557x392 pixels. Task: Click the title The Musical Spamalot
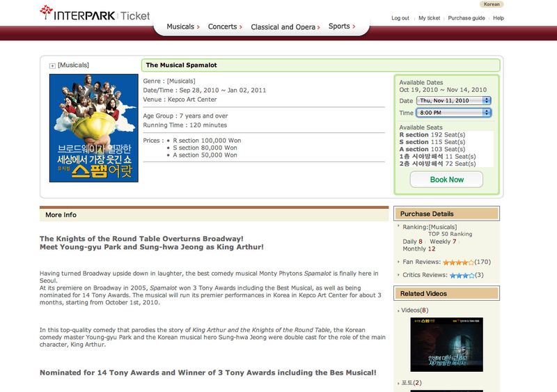pyautogui.click(x=181, y=65)
